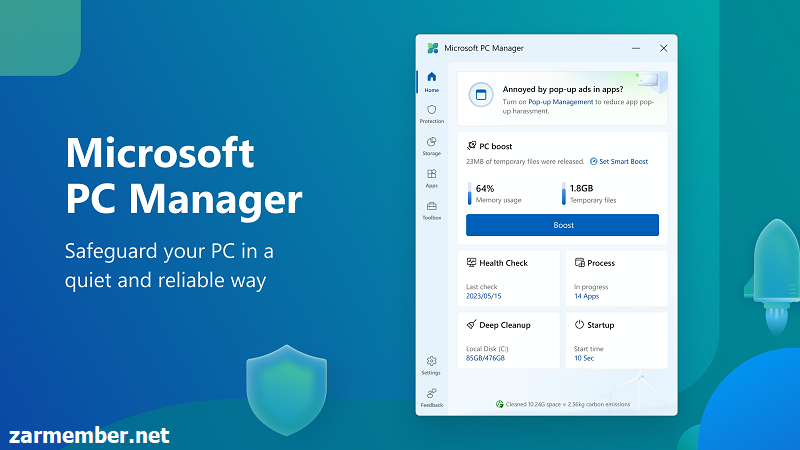Open the Deep Cleanup card
800x450 pixels.
click(x=509, y=340)
